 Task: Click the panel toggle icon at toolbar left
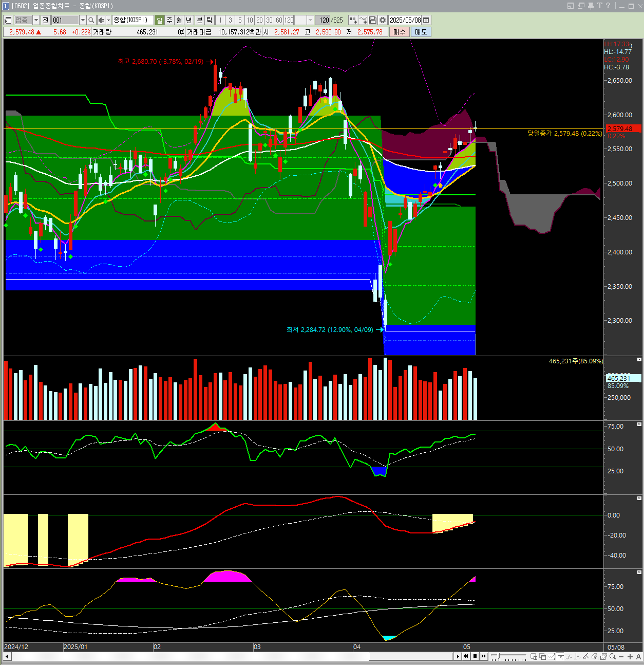coord(8,20)
